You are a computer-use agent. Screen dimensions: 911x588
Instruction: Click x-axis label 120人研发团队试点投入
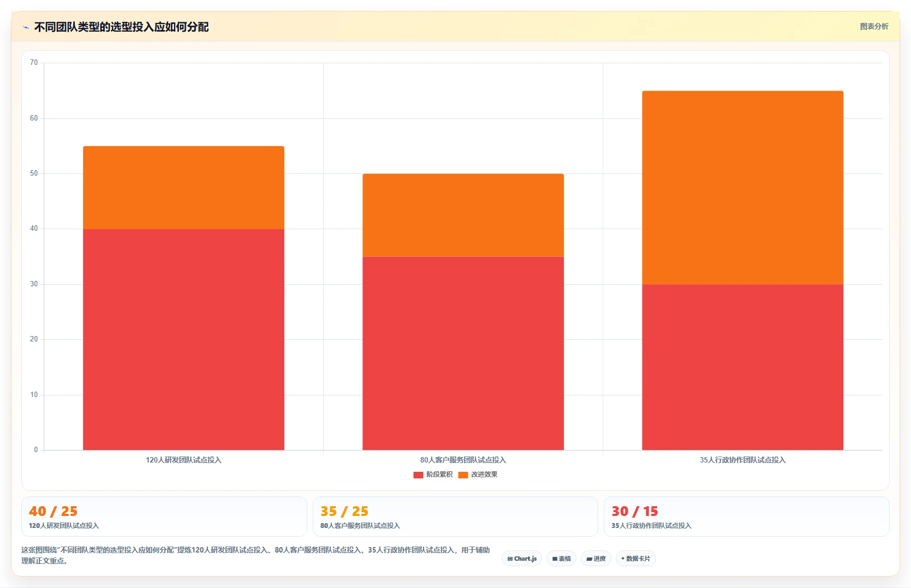tap(183, 460)
